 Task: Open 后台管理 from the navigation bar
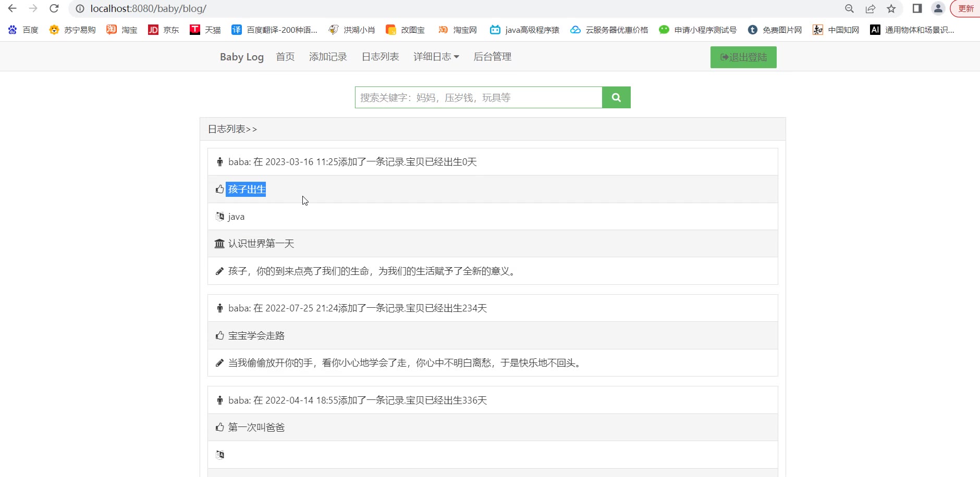492,57
